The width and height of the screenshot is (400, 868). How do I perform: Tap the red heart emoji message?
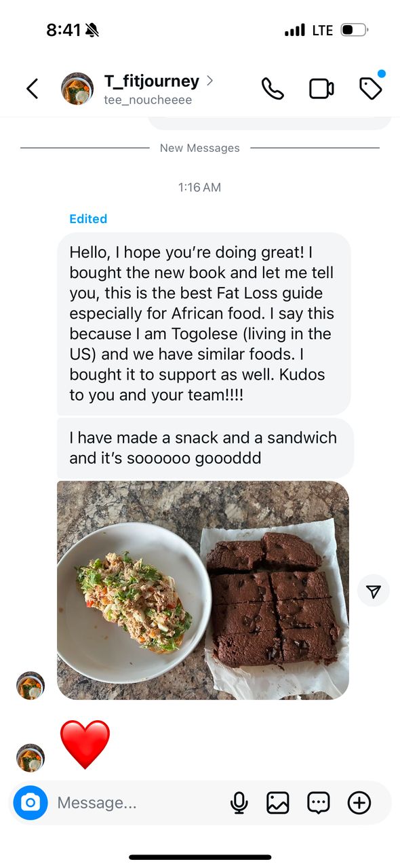click(x=85, y=744)
